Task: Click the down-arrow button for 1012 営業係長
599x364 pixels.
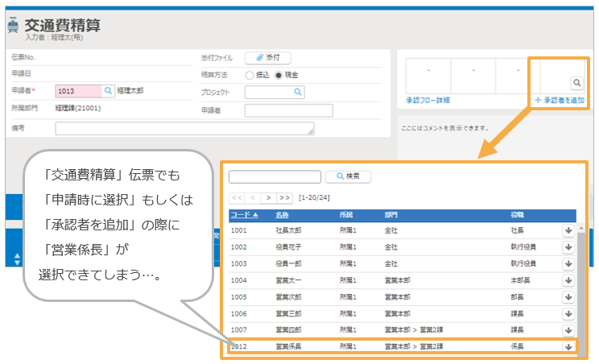Action: click(x=568, y=346)
